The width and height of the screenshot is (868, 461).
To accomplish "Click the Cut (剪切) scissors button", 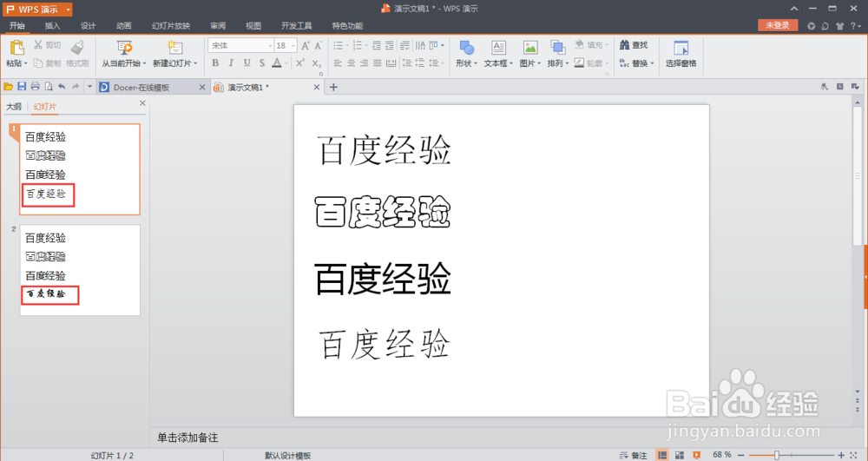I will tap(47, 45).
